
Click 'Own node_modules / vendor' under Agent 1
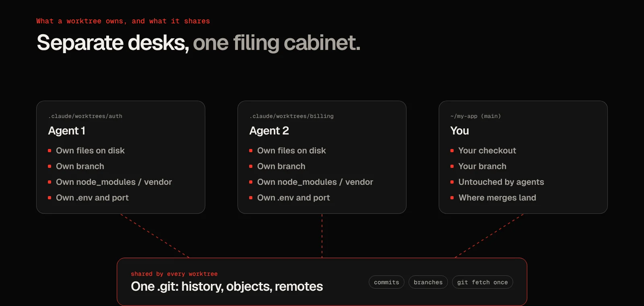[114, 182]
